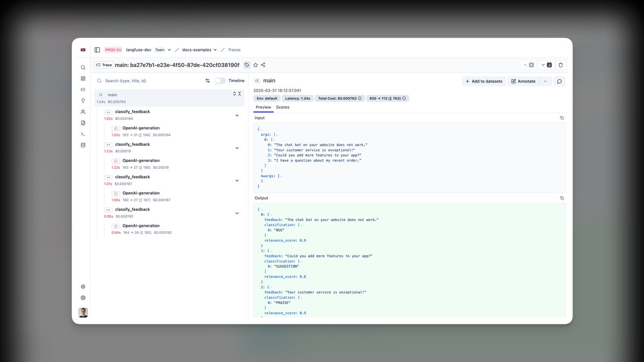Viewport: 644px width, 362px height.
Task: Click the Annotate button
Action: (x=523, y=82)
